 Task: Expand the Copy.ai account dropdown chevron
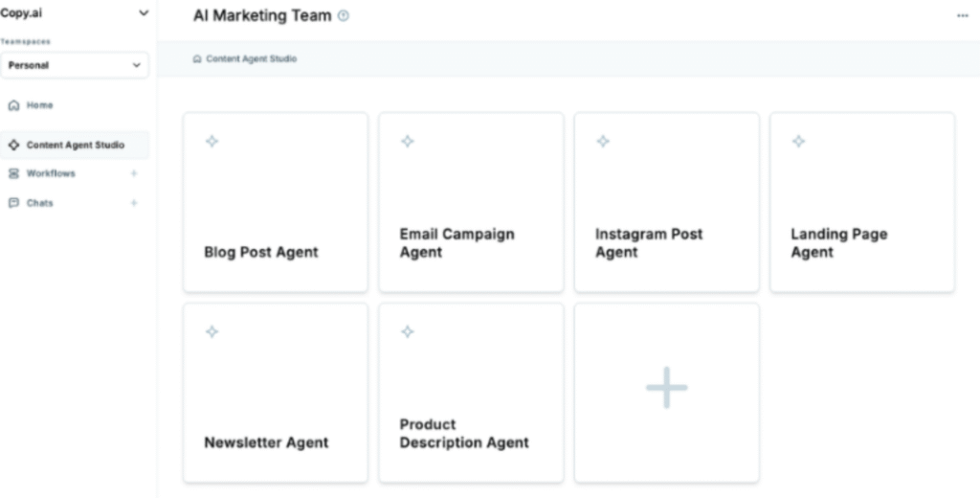[x=144, y=13]
